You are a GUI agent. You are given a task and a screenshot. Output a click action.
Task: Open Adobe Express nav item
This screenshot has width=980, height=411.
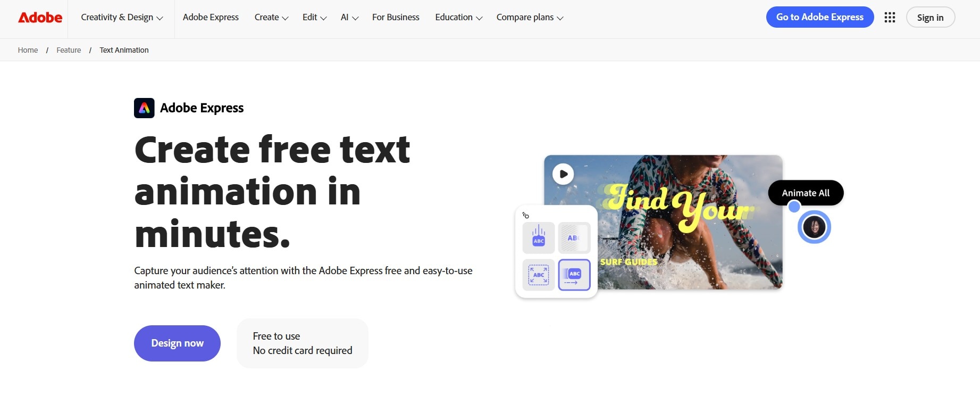click(211, 18)
